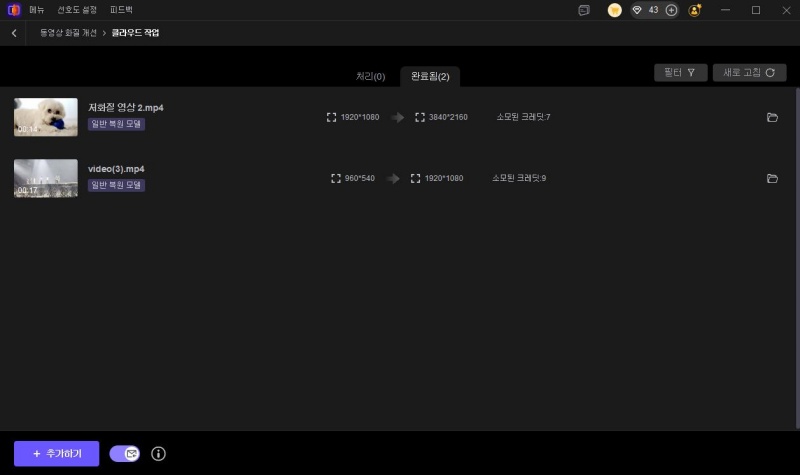Toggle the email notification switch
Image resolution: width=800 pixels, height=475 pixels.
click(x=124, y=454)
